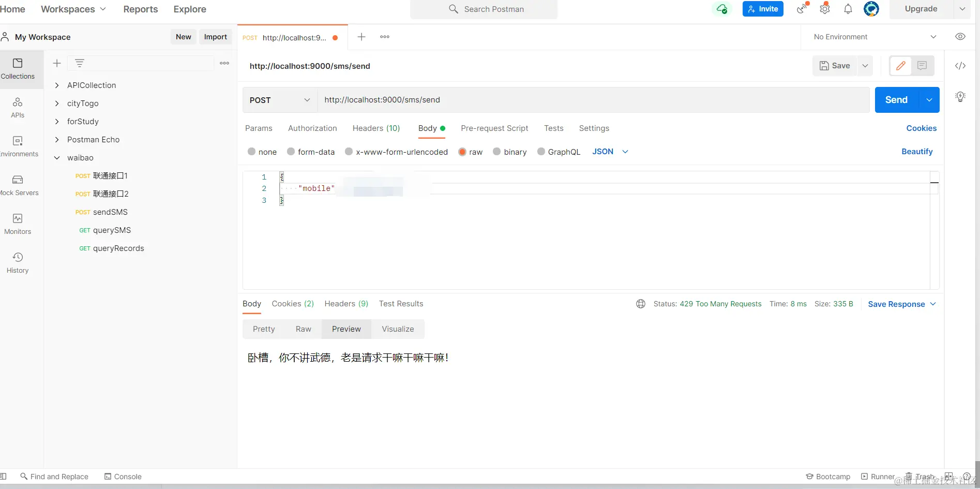The width and height of the screenshot is (980, 489).
Task: Click the code snippet icon
Action: (960, 66)
